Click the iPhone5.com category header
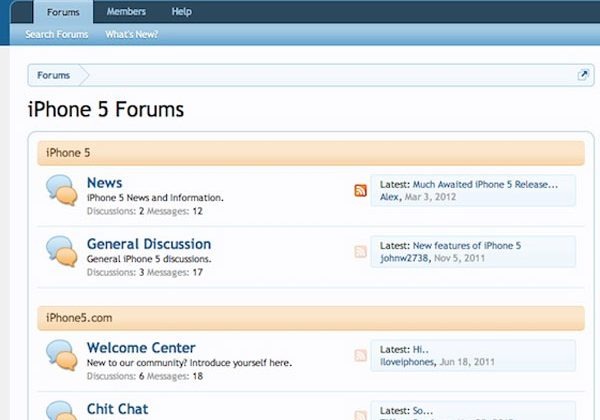Screen dimensions: 600x420 pyautogui.click(x=311, y=318)
